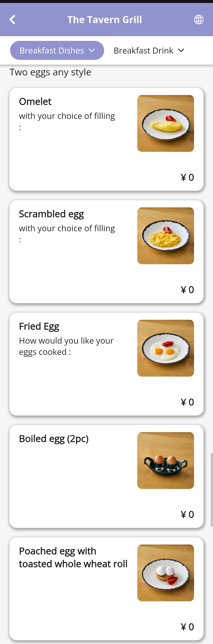Select Poached egg with toasted whole wheat roll
Screen dimensions: 213x644
(x=73, y=557)
